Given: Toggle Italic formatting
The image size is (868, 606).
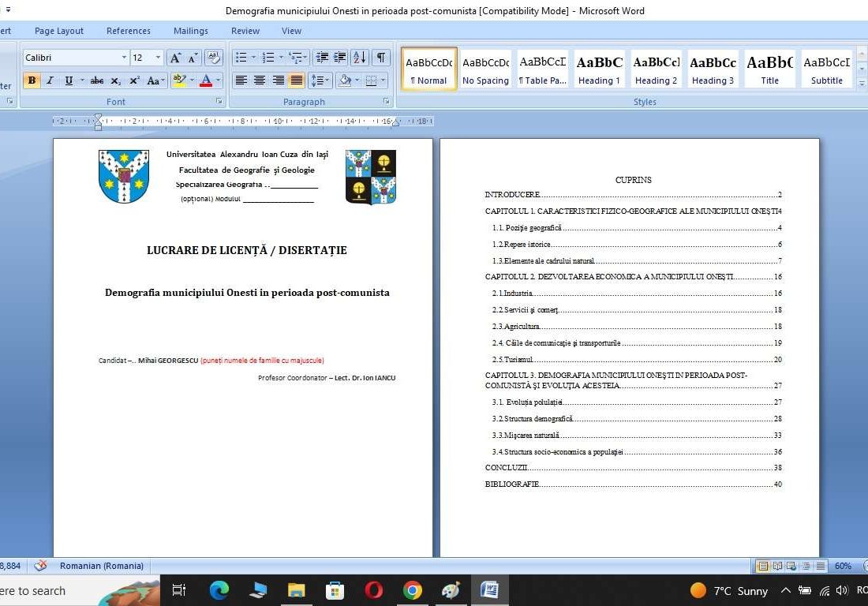Looking at the screenshot, I should 50,80.
